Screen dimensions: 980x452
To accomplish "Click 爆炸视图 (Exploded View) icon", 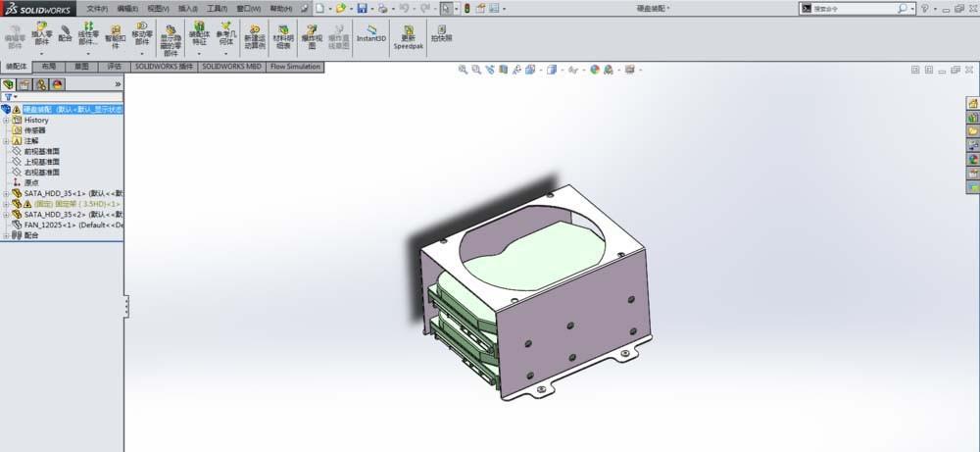I will pyautogui.click(x=312, y=37).
